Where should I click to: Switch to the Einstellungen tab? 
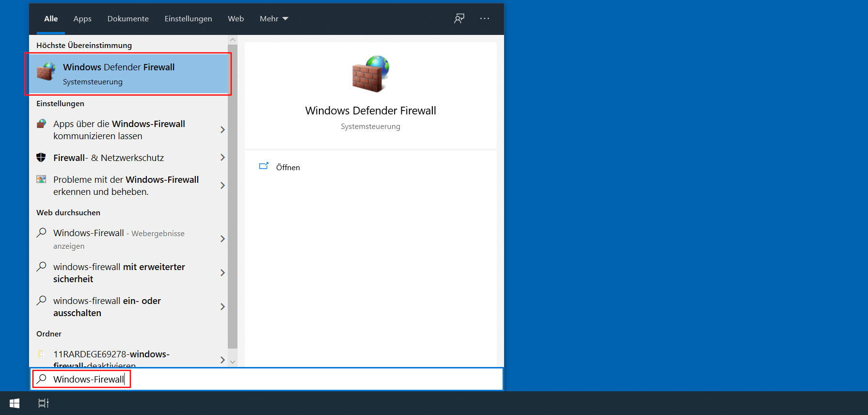click(x=188, y=18)
